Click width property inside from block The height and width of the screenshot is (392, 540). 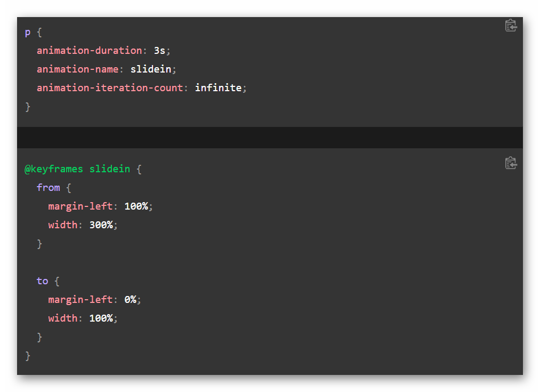tap(63, 225)
